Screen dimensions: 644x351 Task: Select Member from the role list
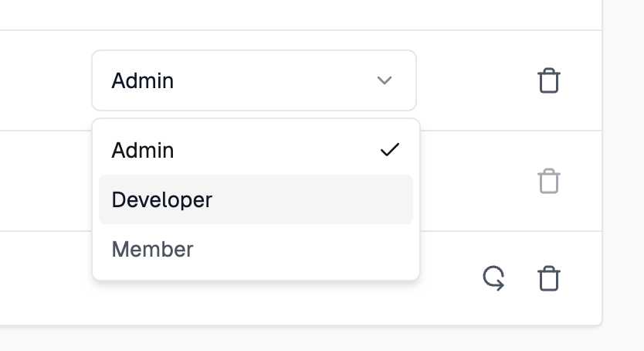256,249
